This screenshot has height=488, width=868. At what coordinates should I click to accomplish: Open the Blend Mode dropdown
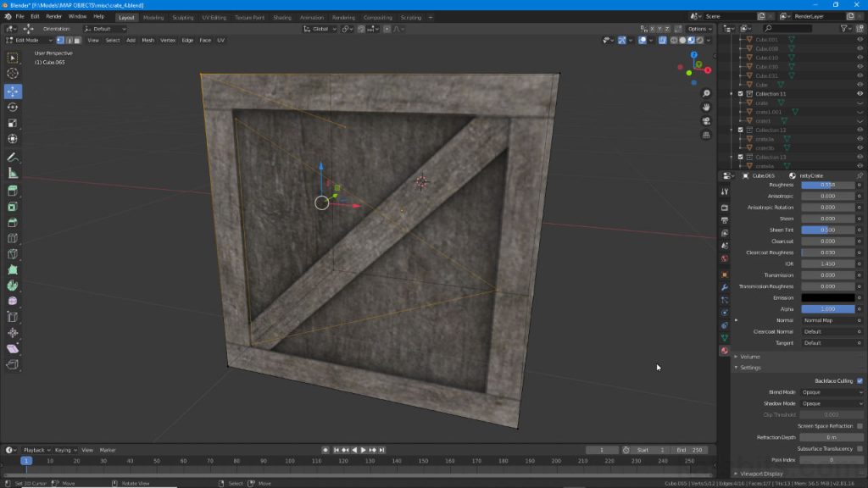click(829, 392)
